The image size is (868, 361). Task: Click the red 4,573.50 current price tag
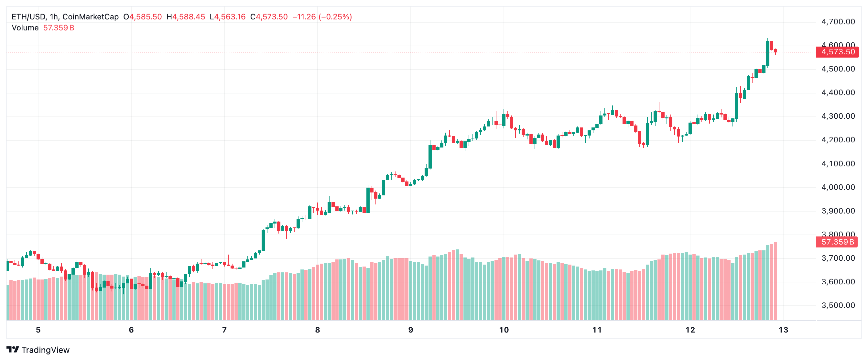(x=837, y=52)
